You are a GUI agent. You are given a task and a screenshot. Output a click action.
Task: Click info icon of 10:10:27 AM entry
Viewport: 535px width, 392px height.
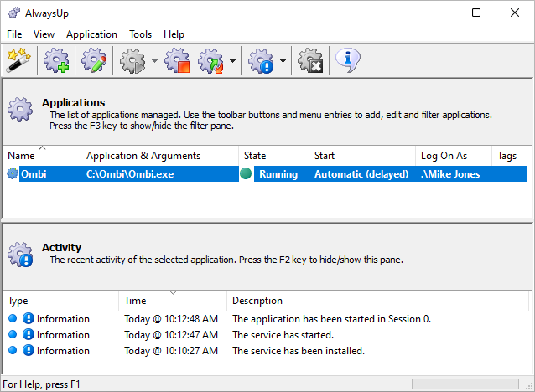(29, 350)
